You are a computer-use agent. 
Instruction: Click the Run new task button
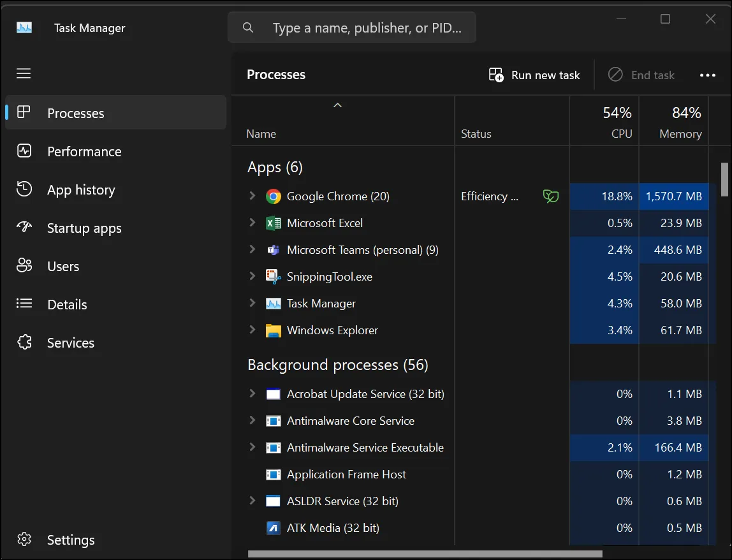coord(534,75)
